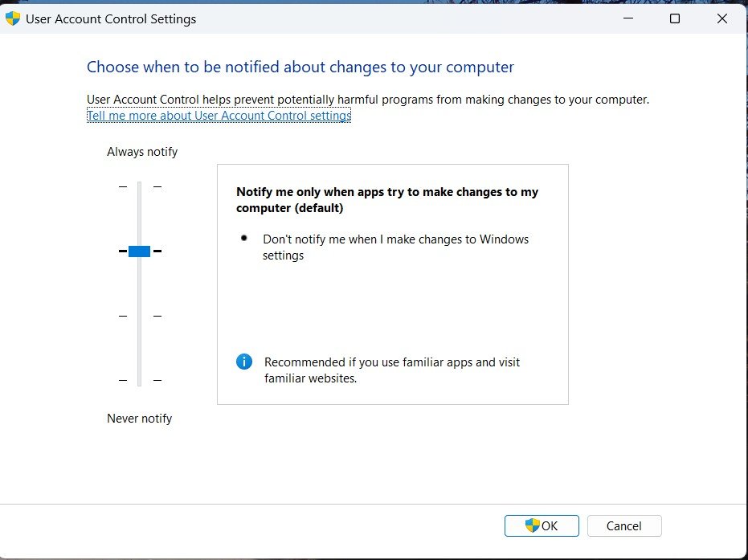The width and height of the screenshot is (748, 560).
Task: Click the slider track just below Always notify
Action: pos(139,187)
